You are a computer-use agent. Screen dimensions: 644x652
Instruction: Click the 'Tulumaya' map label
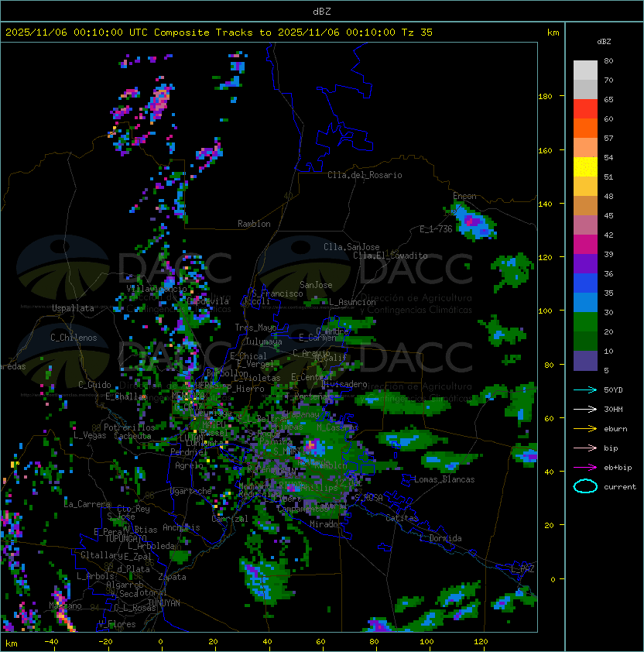click(x=264, y=341)
